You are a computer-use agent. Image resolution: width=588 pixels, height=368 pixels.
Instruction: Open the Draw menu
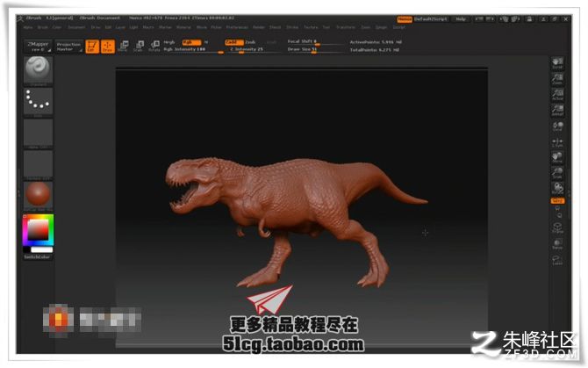pyautogui.click(x=96, y=27)
